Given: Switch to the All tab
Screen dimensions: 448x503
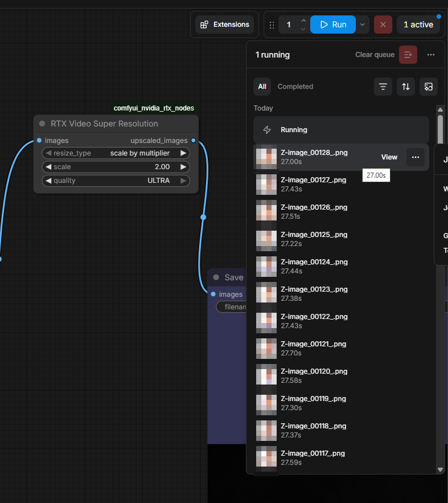Looking at the screenshot, I should [262, 86].
